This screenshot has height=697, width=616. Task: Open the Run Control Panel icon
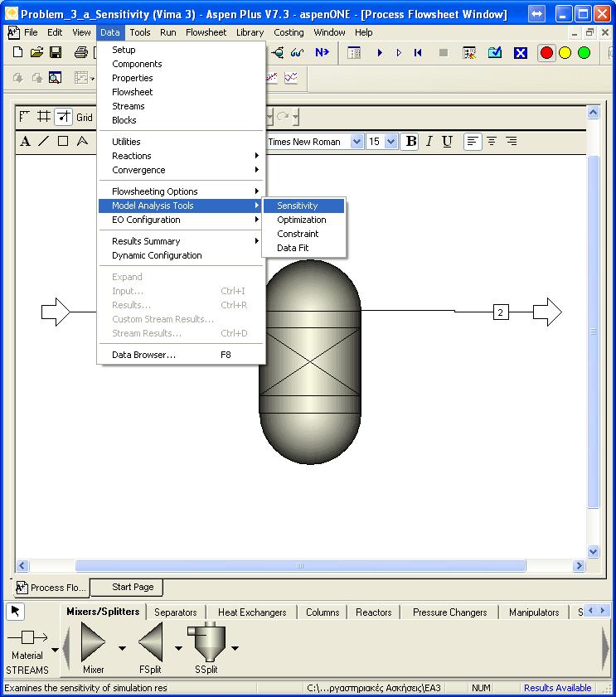click(354, 53)
